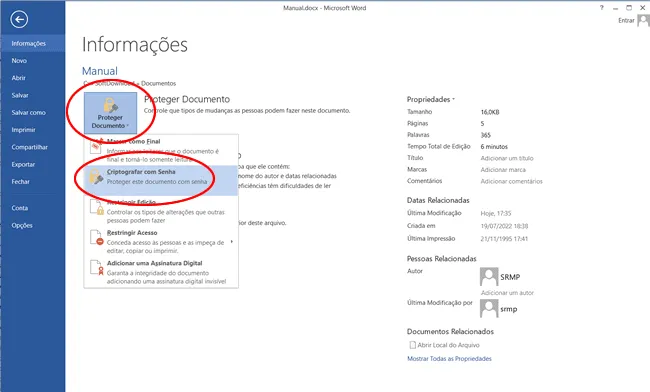Click the SRMP author avatar

coord(489,276)
